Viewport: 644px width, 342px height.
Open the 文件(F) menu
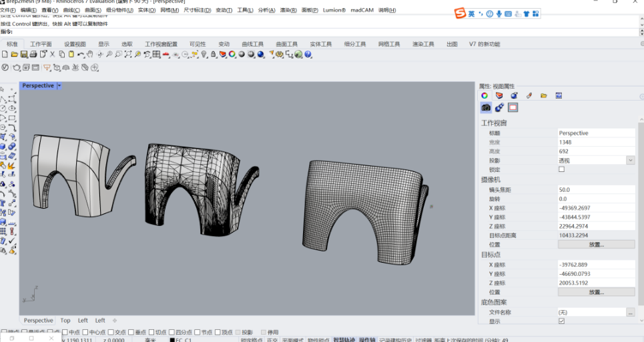coord(8,10)
